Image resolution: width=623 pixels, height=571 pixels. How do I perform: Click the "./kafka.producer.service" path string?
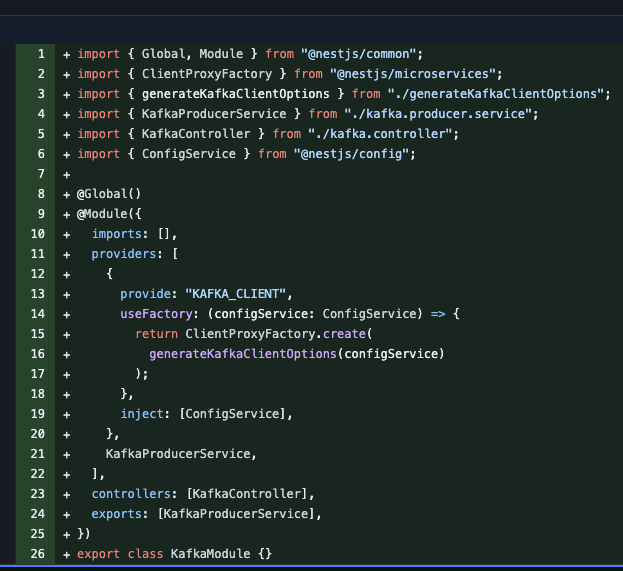coord(438,114)
